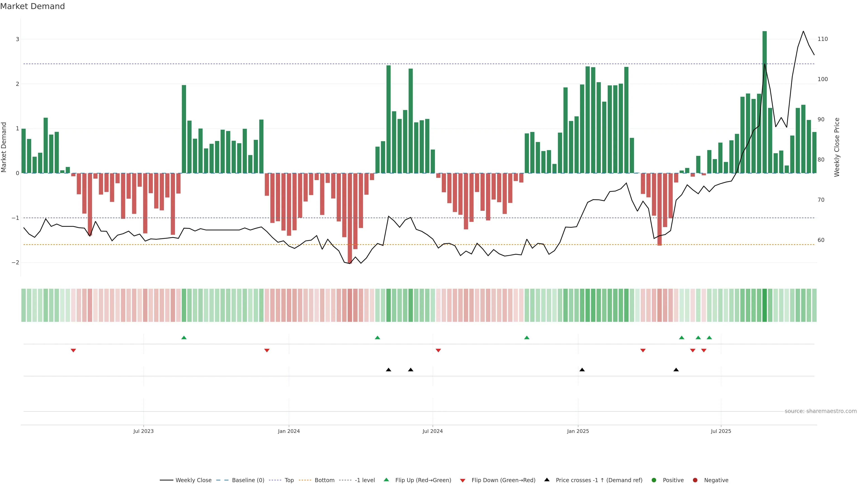Click the leftmost red flip-down triangle marker
Screen dimensions: 868x488
coord(73,351)
